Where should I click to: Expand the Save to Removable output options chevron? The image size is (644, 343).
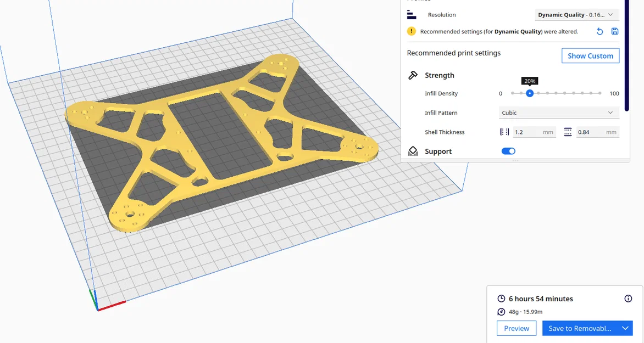pos(624,328)
